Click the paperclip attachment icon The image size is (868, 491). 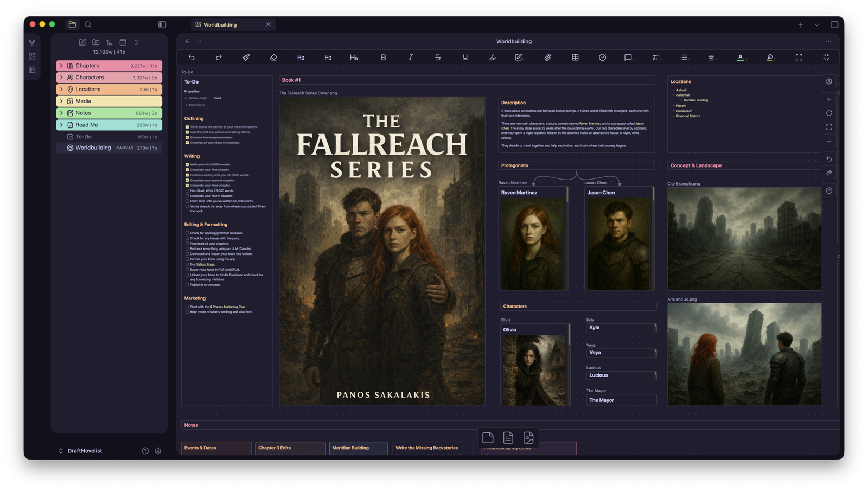pos(547,58)
